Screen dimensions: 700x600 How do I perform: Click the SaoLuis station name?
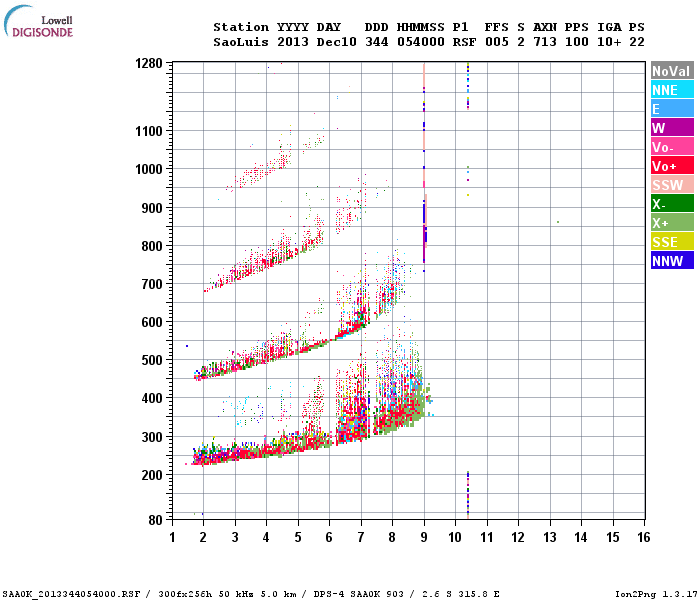pos(241,42)
